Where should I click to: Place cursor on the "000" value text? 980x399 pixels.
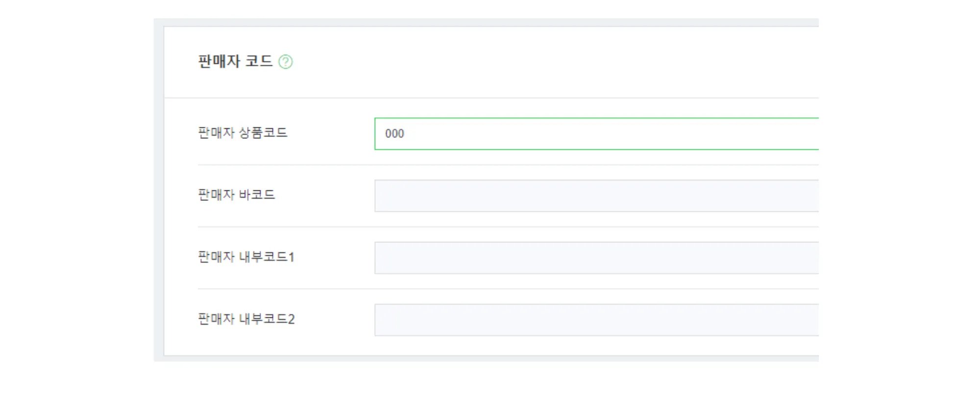(394, 134)
